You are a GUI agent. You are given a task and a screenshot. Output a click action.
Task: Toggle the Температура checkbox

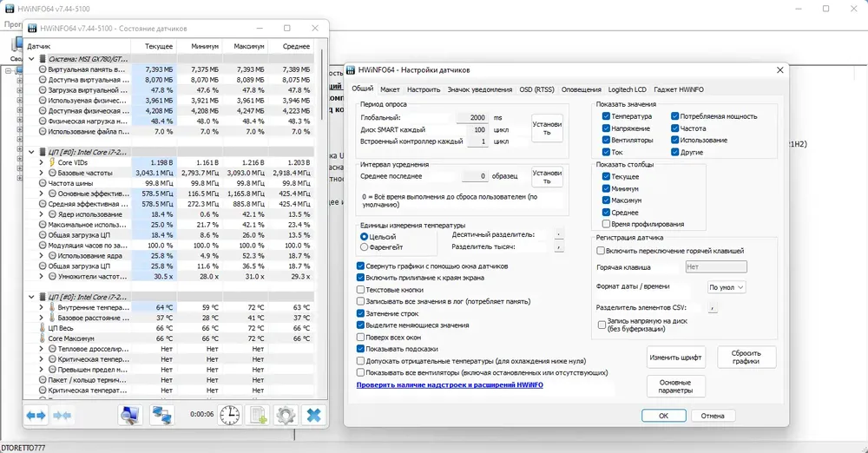tap(606, 116)
